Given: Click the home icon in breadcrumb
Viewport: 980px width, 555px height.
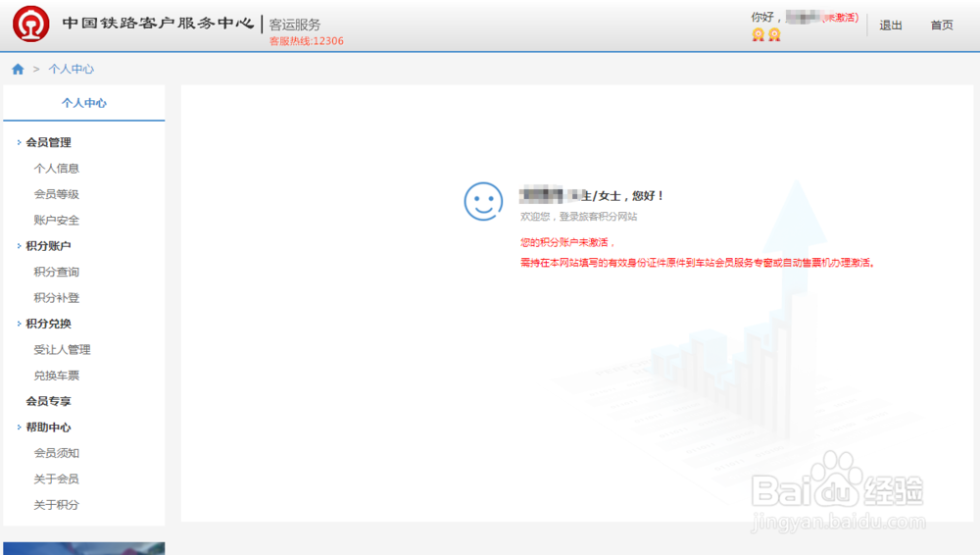Looking at the screenshot, I should [x=18, y=69].
